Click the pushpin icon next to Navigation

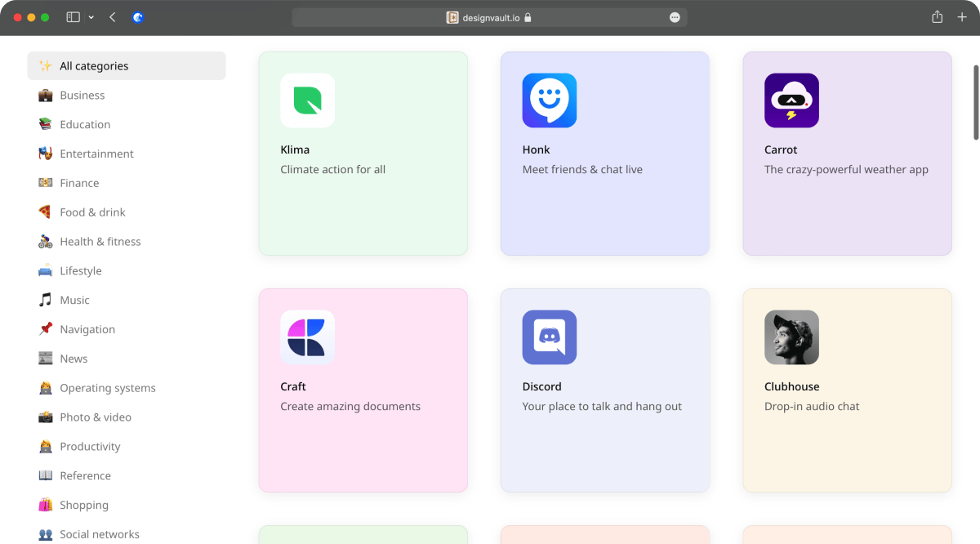tap(46, 329)
